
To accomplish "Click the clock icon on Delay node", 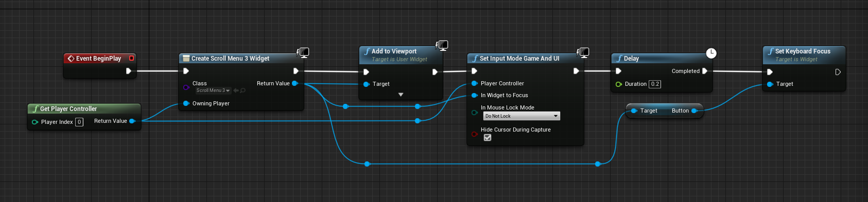I will pyautogui.click(x=711, y=53).
